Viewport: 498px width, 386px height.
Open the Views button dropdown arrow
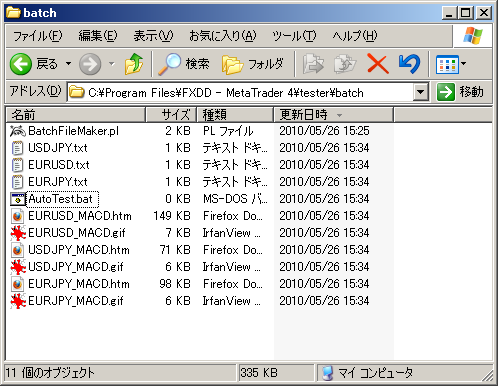(x=463, y=63)
